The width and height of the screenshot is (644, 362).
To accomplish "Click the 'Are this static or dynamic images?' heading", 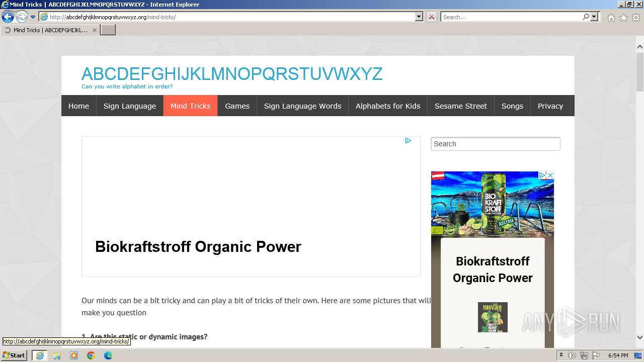I will (148, 337).
